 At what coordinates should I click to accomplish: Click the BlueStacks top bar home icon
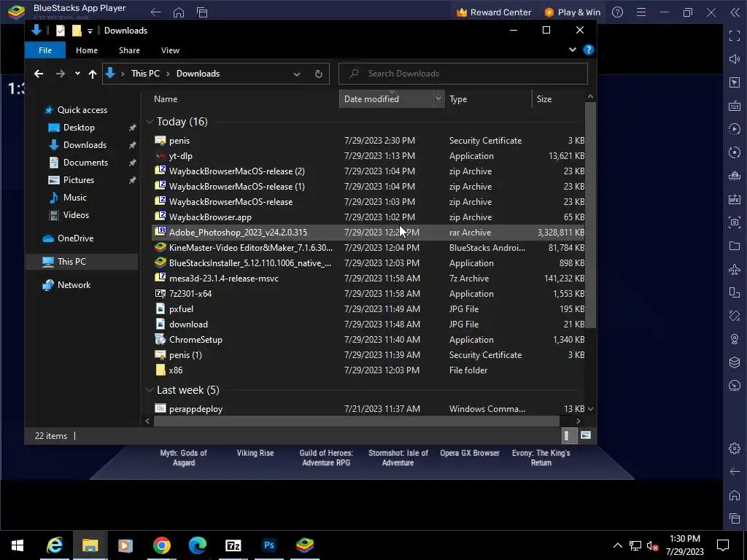pyautogui.click(x=179, y=12)
